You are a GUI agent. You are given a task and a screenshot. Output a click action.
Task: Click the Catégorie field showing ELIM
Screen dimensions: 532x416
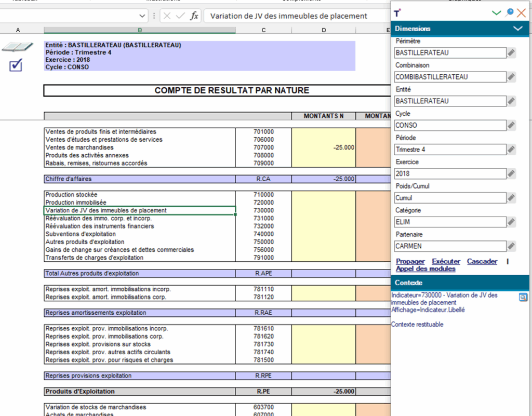[450, 222]
